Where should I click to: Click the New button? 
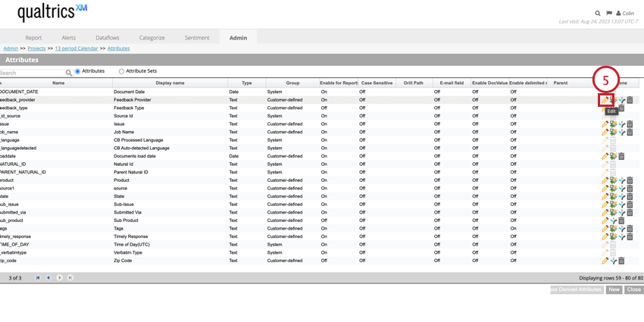(x=614, y=289)
